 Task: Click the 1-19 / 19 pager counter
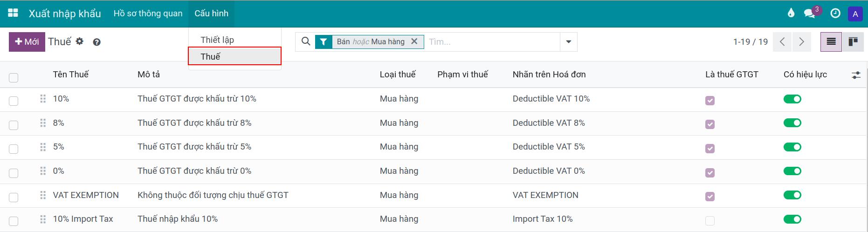[x=750, y=42]
